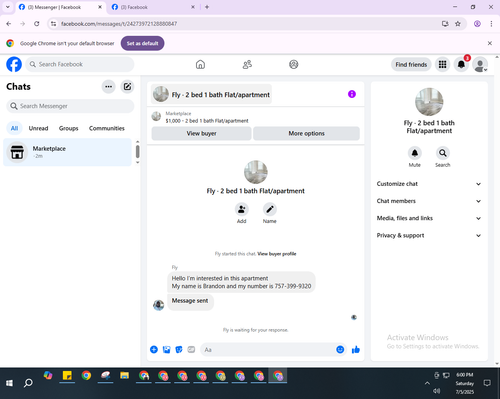The image size is (500, 399).
Task: Open more actions plus icon in composer
Action: tap(154, 349)
